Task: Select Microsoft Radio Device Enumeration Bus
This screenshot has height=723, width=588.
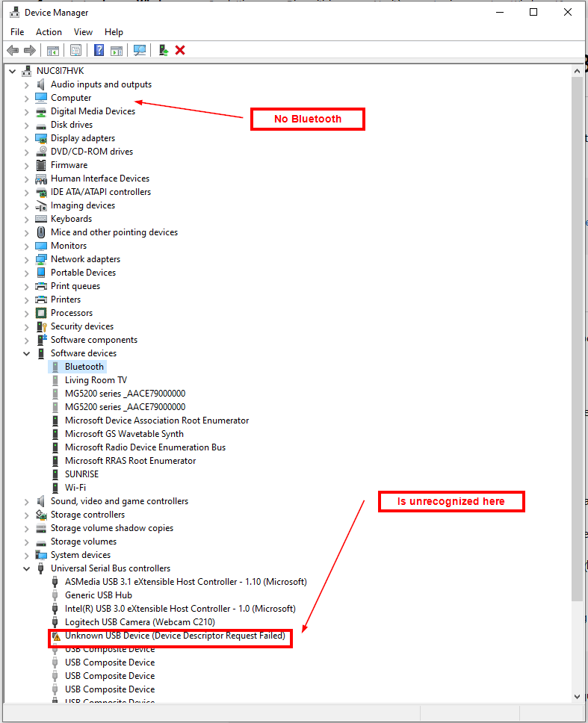Action: [145, 447]
